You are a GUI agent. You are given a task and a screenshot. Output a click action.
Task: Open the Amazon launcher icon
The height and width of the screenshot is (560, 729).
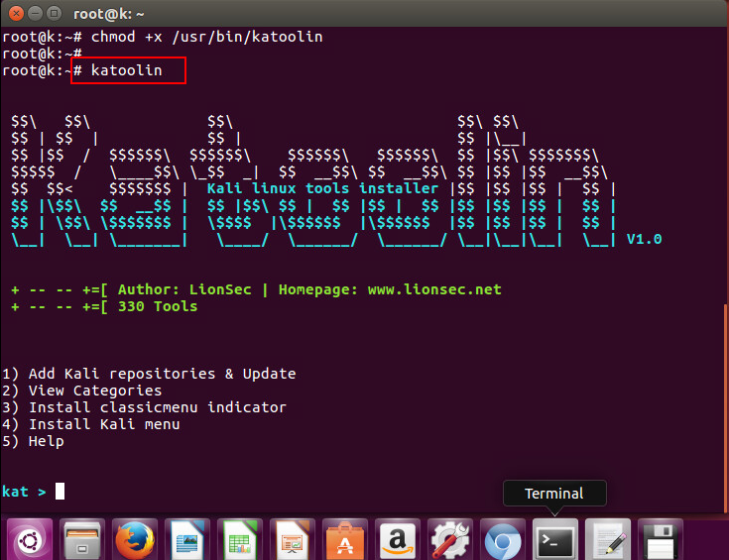coord(398,540)
